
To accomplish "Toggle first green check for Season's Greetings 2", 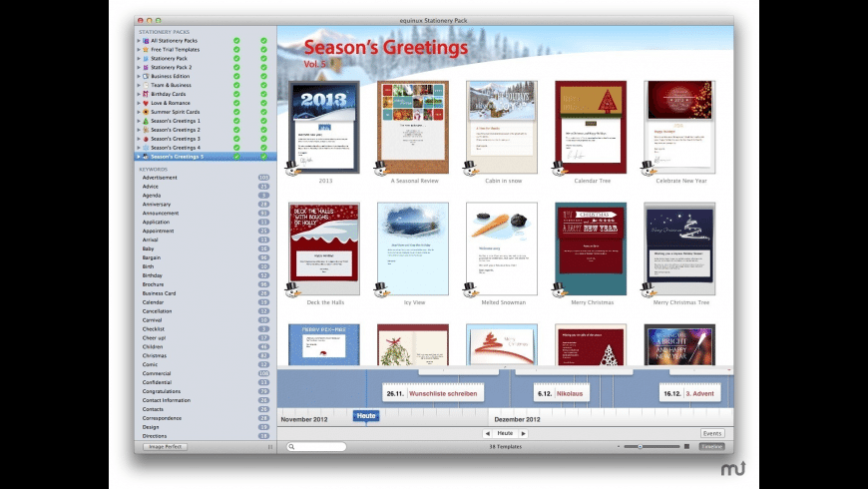I will [x=236, y=130].
